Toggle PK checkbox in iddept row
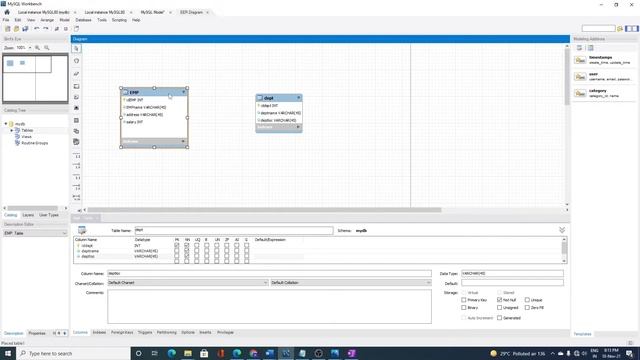This screenshot has width=640, height=360. (x=176, y=246)
